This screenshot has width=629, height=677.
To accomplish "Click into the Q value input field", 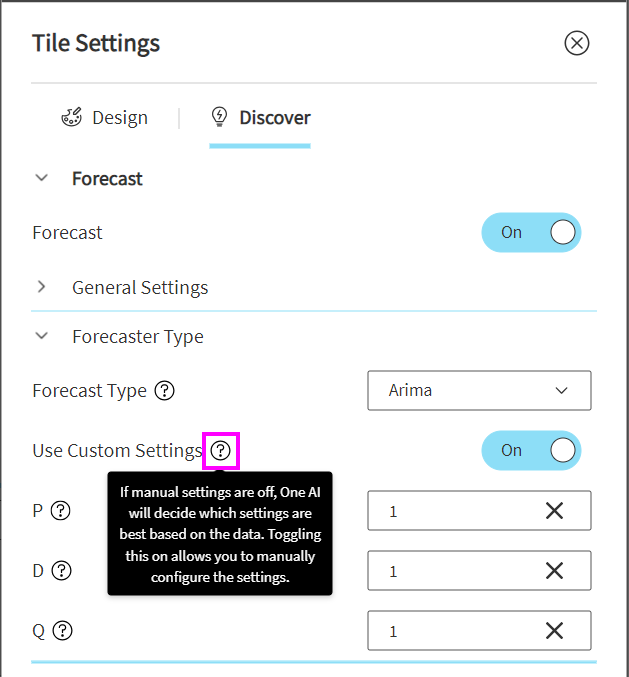I will coord(450,631).
